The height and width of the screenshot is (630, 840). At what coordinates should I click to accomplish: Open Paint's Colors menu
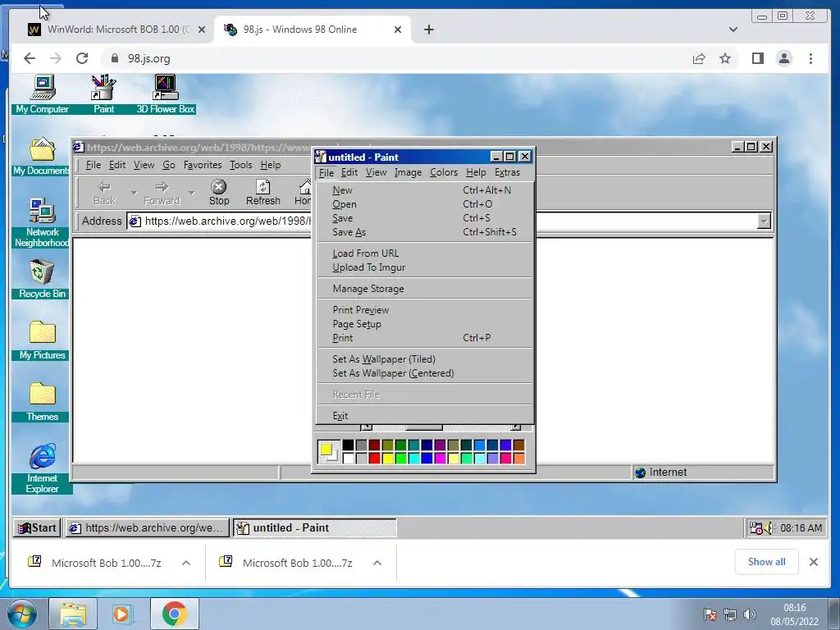pos(444,172)
